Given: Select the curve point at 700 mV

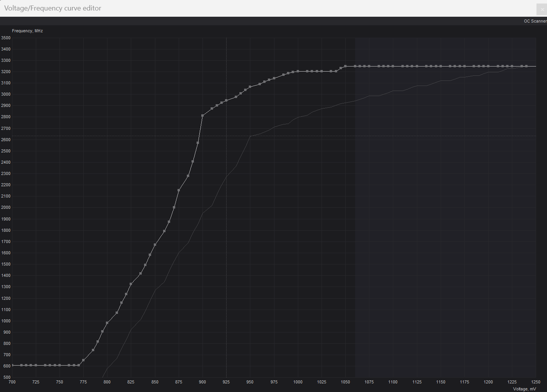Looking at the screenshot, I should [12, 365].
